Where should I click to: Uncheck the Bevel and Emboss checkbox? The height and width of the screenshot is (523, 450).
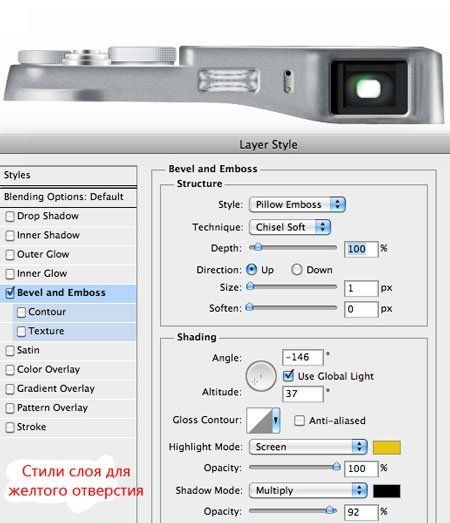(10, 293)
